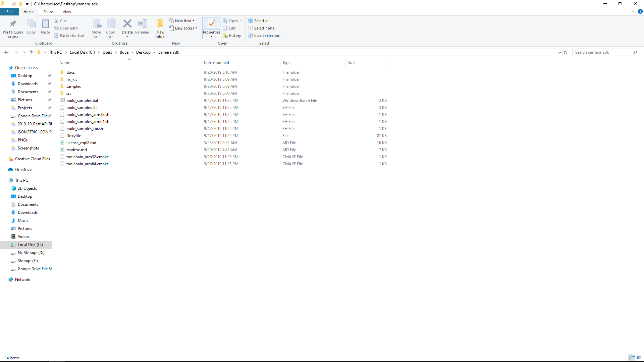Click the search input field in toolbar
644x362 pixels.
tap(603, 52)
